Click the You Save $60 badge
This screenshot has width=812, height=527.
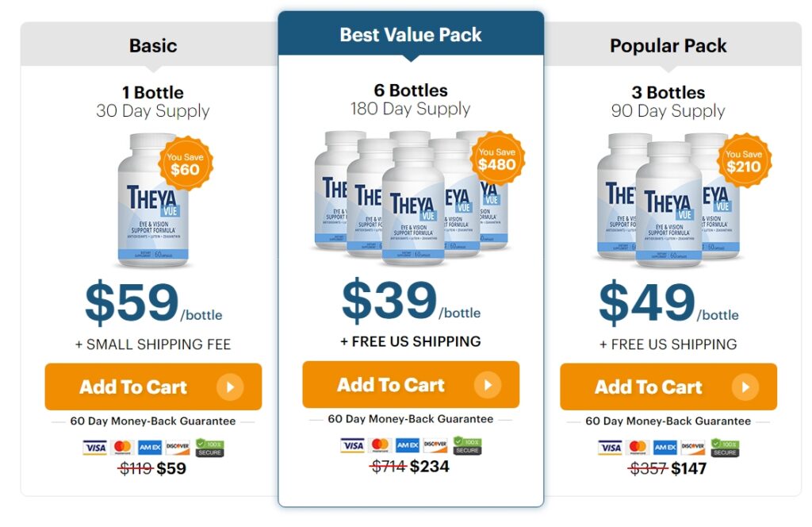[185, 163]
